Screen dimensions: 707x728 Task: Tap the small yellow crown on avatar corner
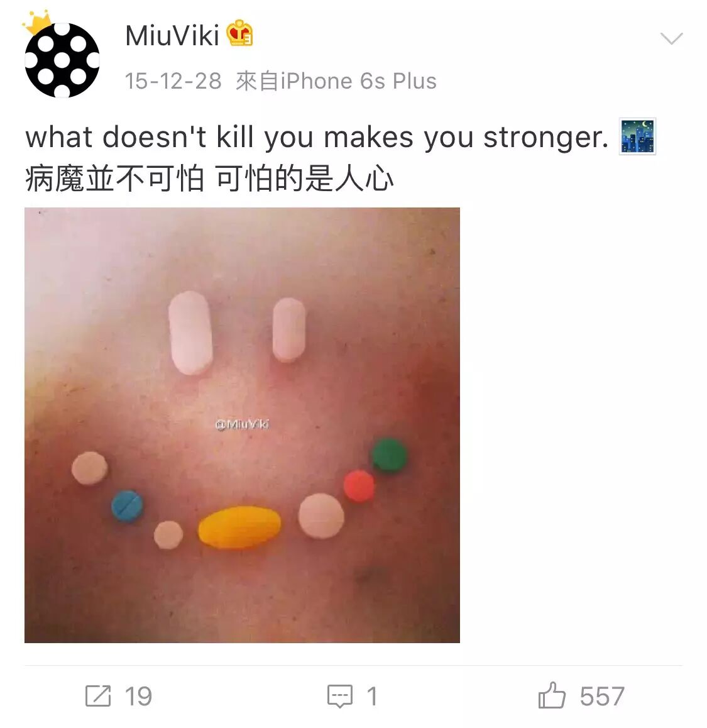37,22
